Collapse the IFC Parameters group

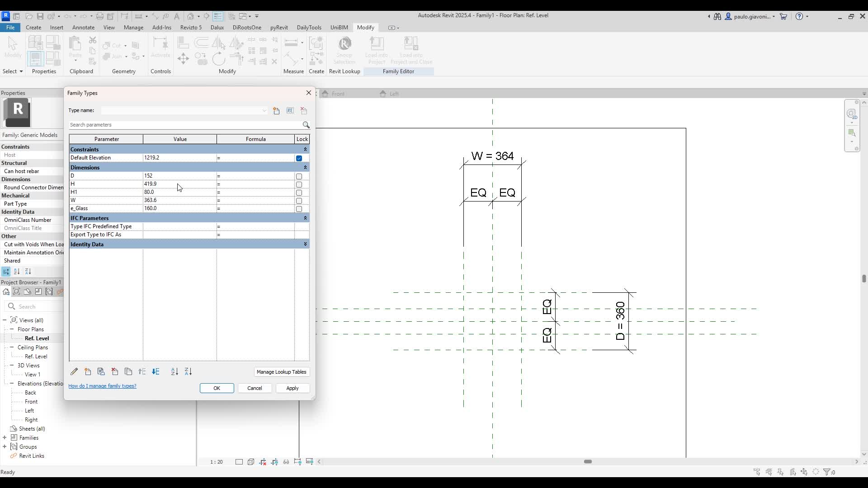(305, 218)
